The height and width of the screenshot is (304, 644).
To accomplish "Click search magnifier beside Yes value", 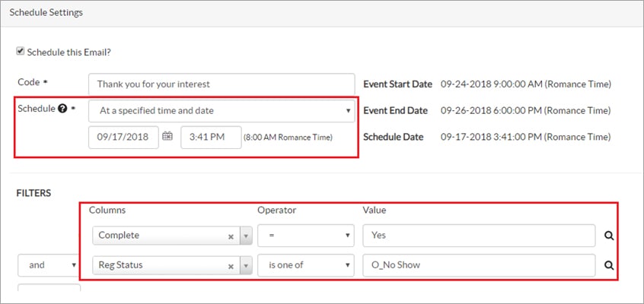I will (608, 236).
